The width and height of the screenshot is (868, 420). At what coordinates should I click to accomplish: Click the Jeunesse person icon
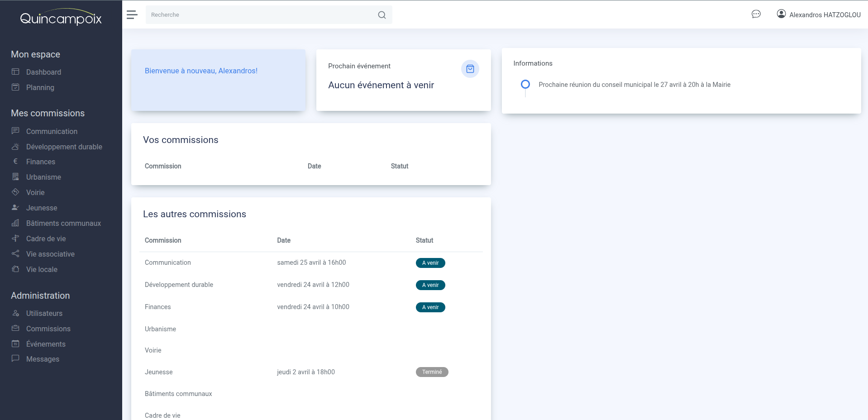coord(15,207)
